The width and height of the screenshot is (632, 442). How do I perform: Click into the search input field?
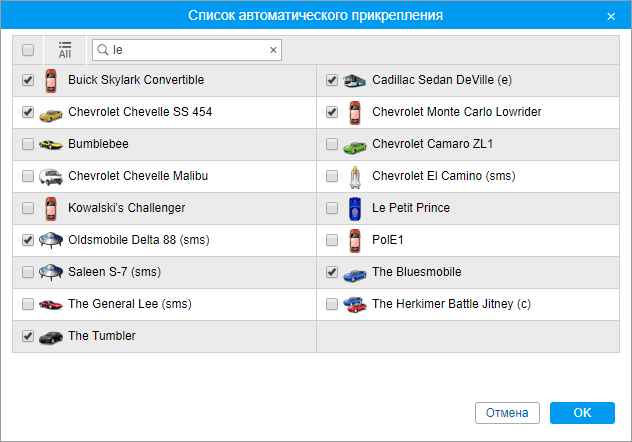point(185,49)
